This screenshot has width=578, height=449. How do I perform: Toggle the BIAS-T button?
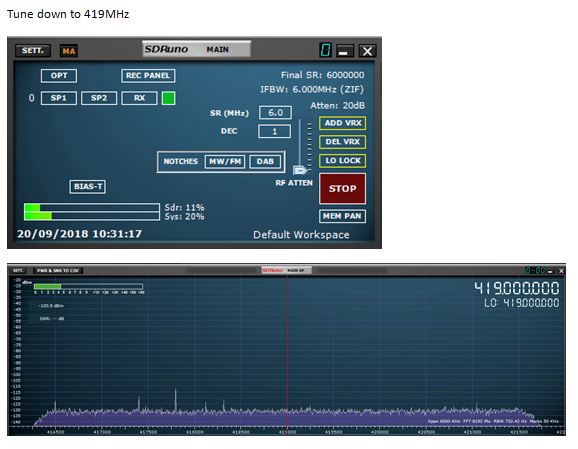[x=88, y=187]
